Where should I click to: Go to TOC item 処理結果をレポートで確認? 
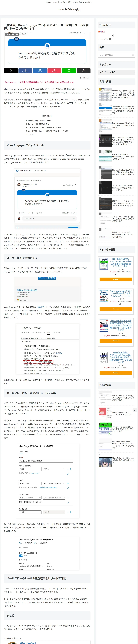[x=48, y=131]
